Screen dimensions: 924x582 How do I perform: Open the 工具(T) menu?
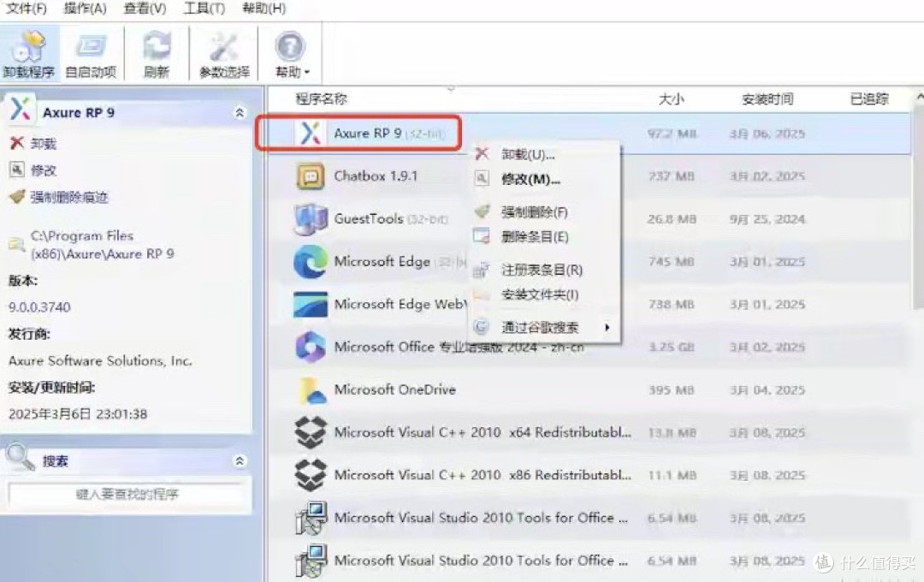click(204, 9)
